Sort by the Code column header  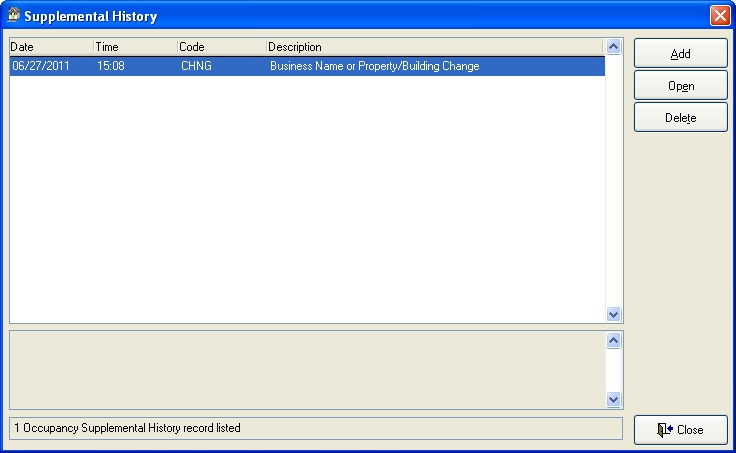[221, 47]
